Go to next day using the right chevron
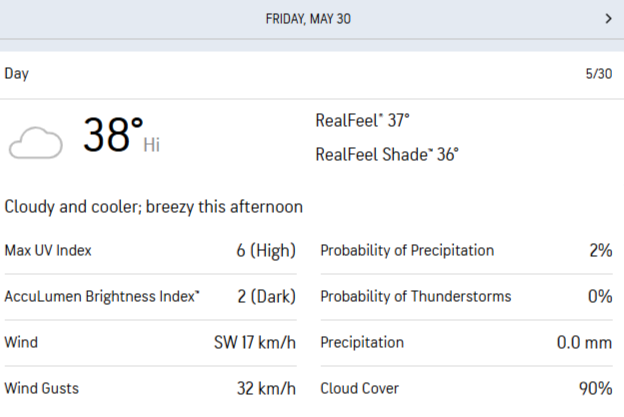Image resolution: width=624 pixels, height=417 pixels. [x=608, y=18]
